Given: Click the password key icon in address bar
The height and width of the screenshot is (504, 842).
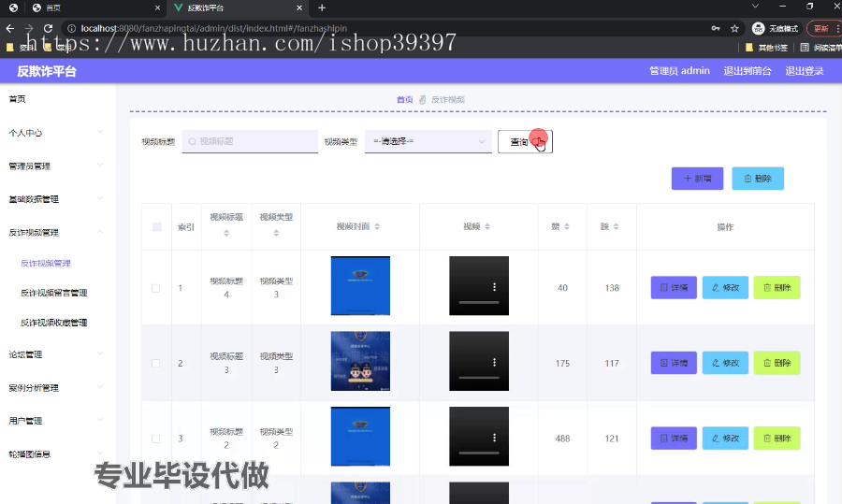Looking at the screenshot, I should (x=716, y=28).
